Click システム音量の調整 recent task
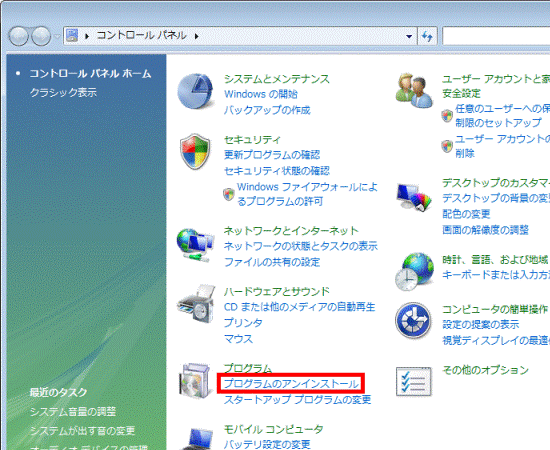550x450 pixels. pos(73,411)
